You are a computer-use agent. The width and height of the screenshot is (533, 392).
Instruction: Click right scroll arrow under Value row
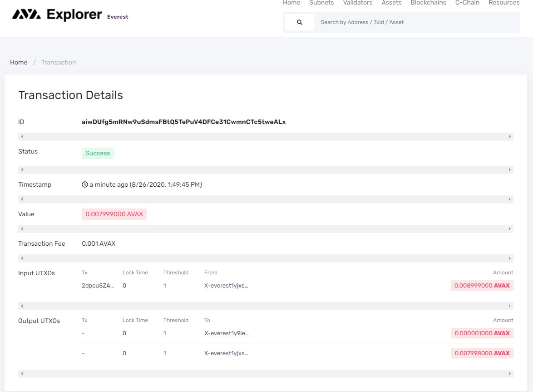(509, 229)
